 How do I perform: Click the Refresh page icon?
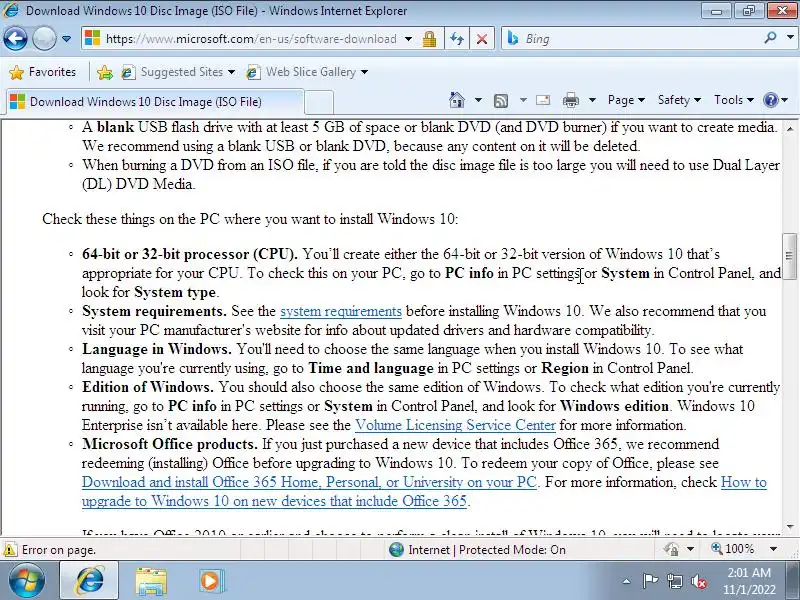pyautogui.click(x=457, y=39)
